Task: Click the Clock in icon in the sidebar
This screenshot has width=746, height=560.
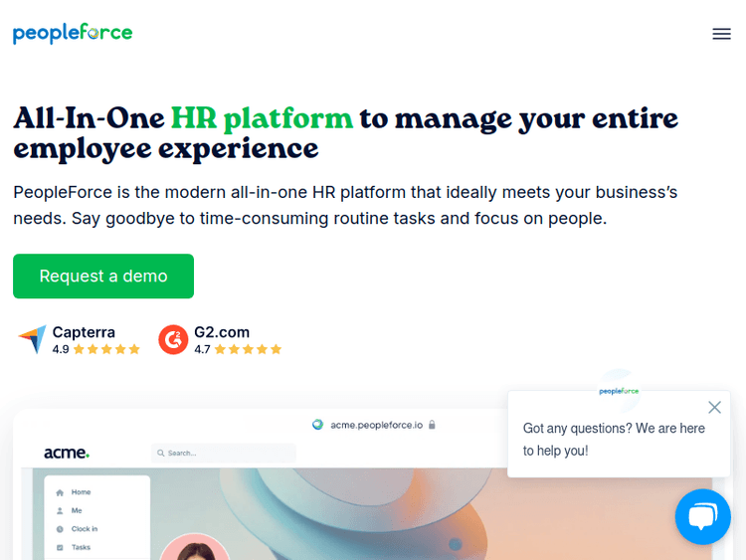Action: pyautogui.click(x=60, y=529)
